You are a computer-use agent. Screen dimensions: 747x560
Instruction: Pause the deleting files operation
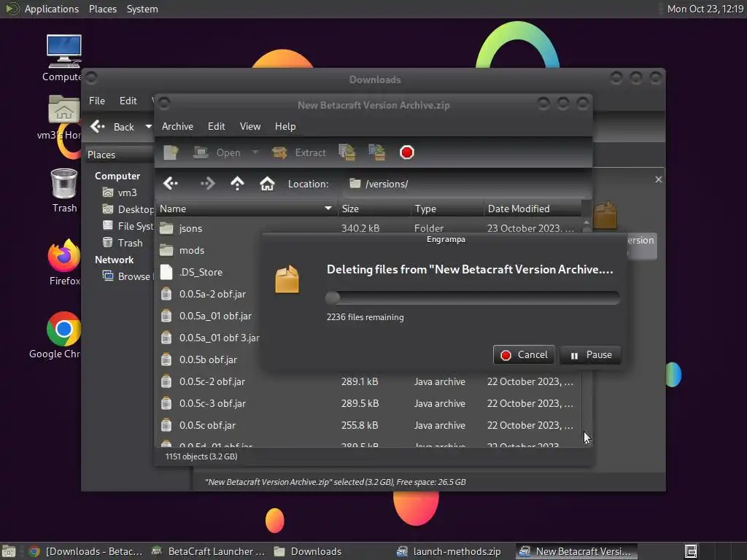coord(591,355)
